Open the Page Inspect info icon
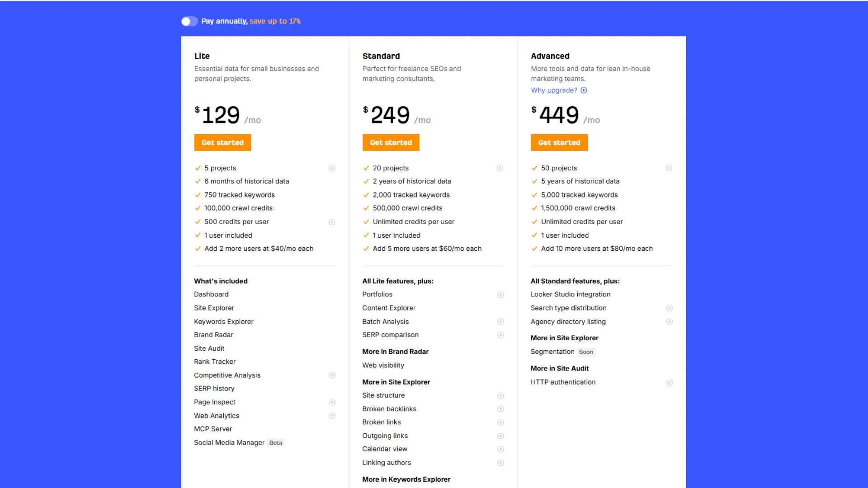868x488 pixels. tap(332, 402)
